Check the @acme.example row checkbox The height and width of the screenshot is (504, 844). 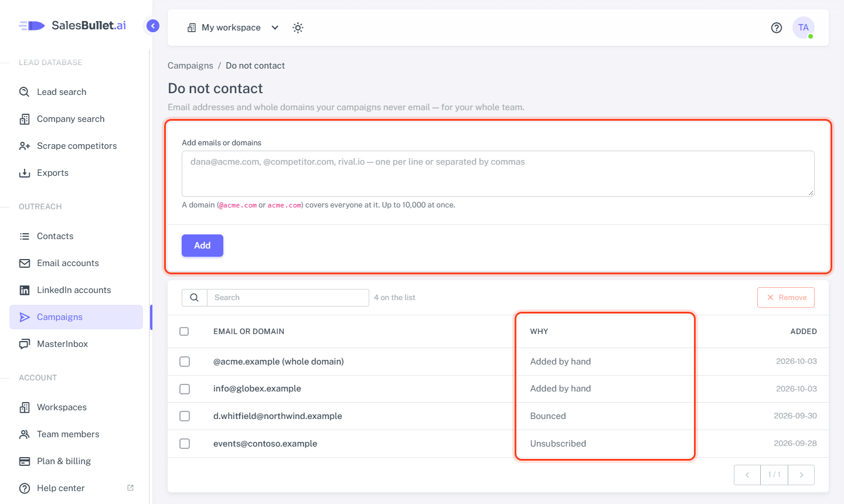pos(185,362)
